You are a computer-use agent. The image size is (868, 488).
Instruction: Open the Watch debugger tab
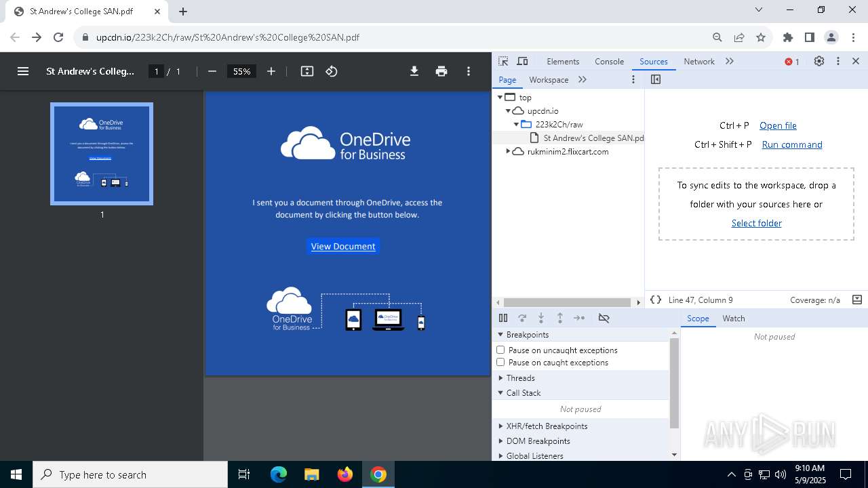(734, 318)
